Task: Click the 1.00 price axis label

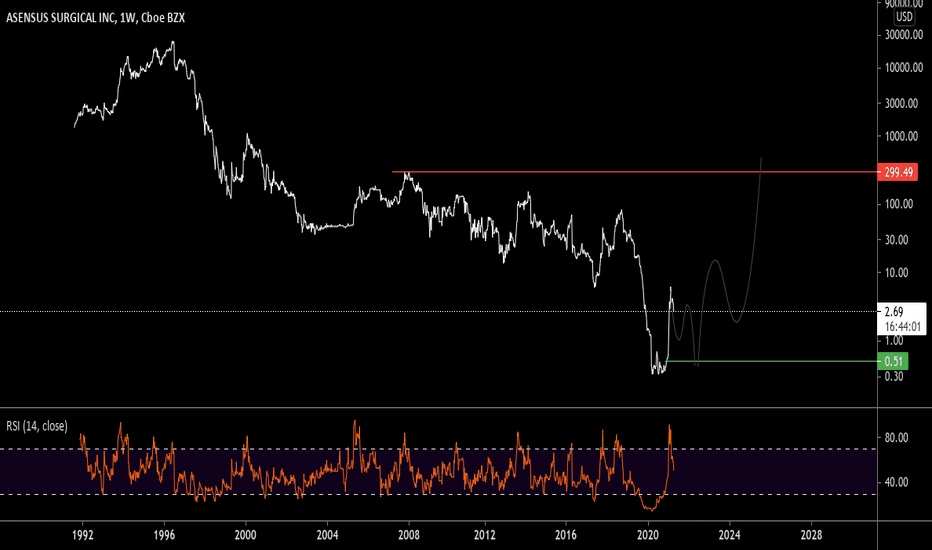Action: [x=894, y=341]
